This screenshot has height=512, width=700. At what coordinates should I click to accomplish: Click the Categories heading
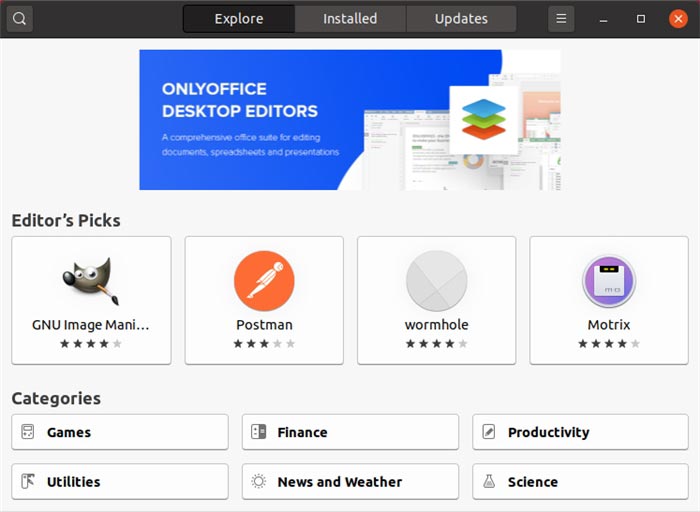pos(56,398)
